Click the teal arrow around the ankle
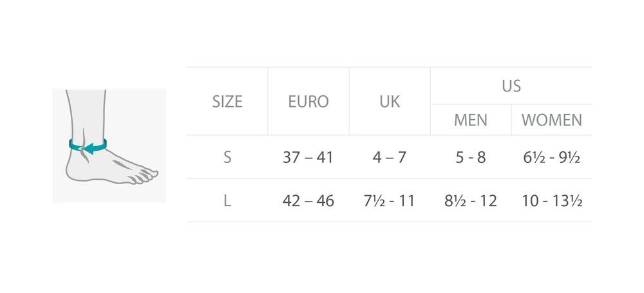The image size is (644, 293). coord(88,146)
